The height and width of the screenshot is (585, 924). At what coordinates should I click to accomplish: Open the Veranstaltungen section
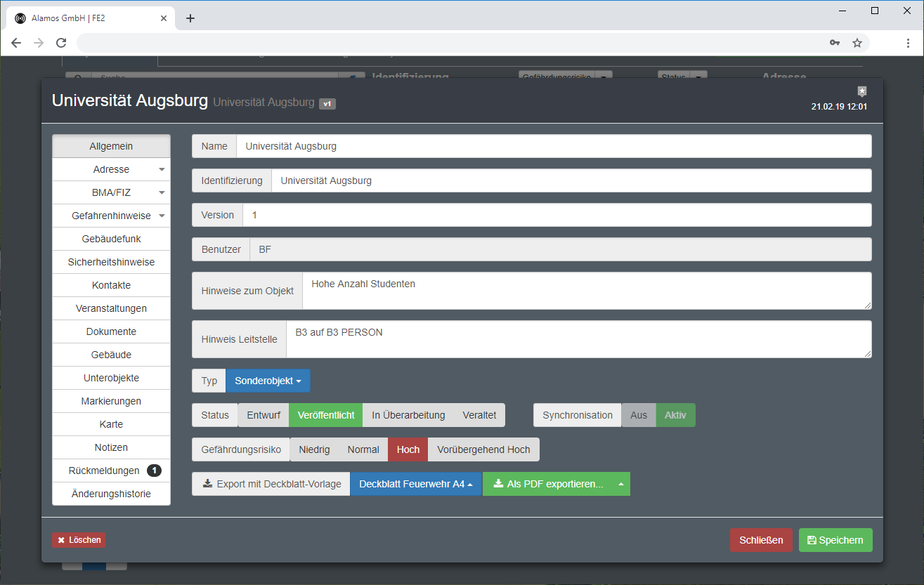tap(111, 308)
